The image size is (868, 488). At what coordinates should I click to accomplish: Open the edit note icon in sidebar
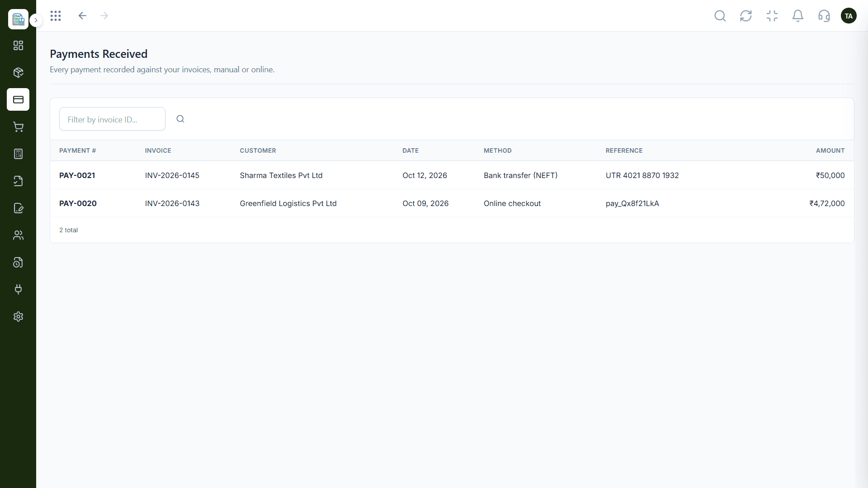pos(18,208)
